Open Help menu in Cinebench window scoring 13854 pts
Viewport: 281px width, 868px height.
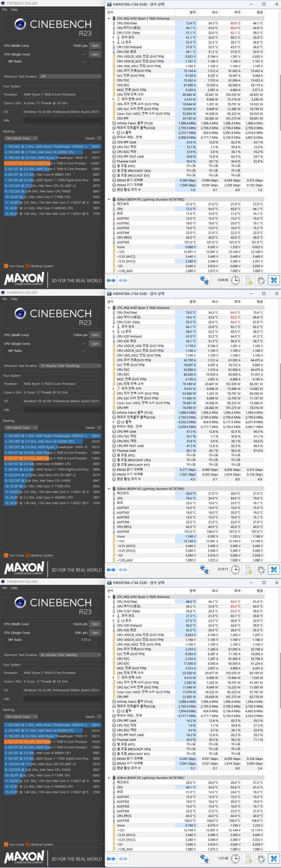14,299
